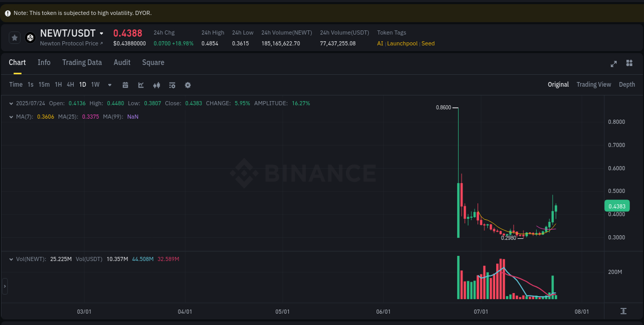The height and width of the screenshot is (325, 644).
Task: Open the Launchpool token tag link
Action: [402, 43]
